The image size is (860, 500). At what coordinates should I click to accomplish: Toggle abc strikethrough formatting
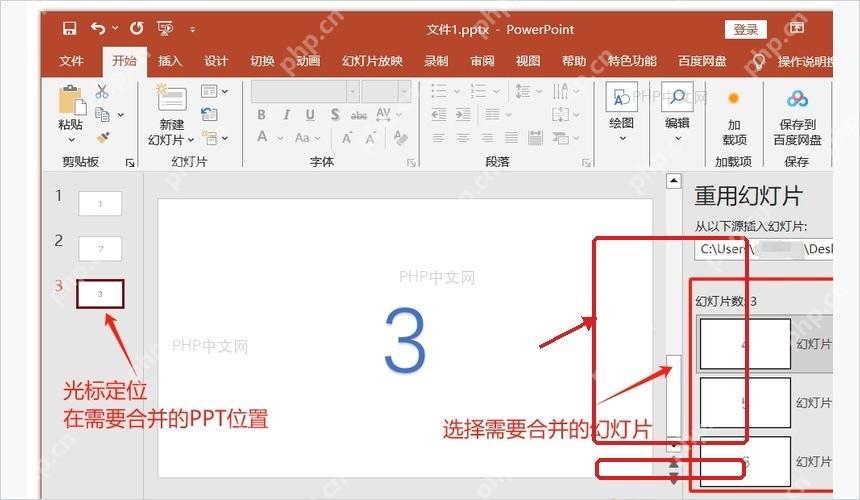tap(359, 115)
